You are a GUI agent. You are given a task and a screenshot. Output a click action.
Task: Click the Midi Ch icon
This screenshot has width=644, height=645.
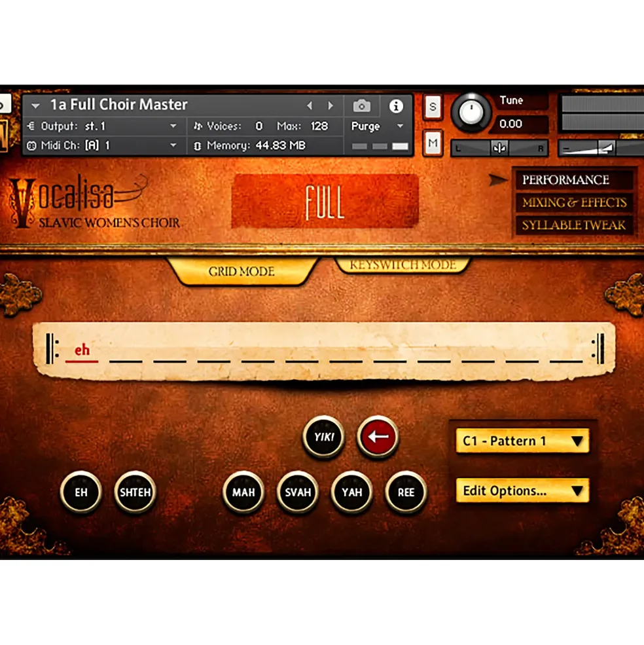[31, 145]
